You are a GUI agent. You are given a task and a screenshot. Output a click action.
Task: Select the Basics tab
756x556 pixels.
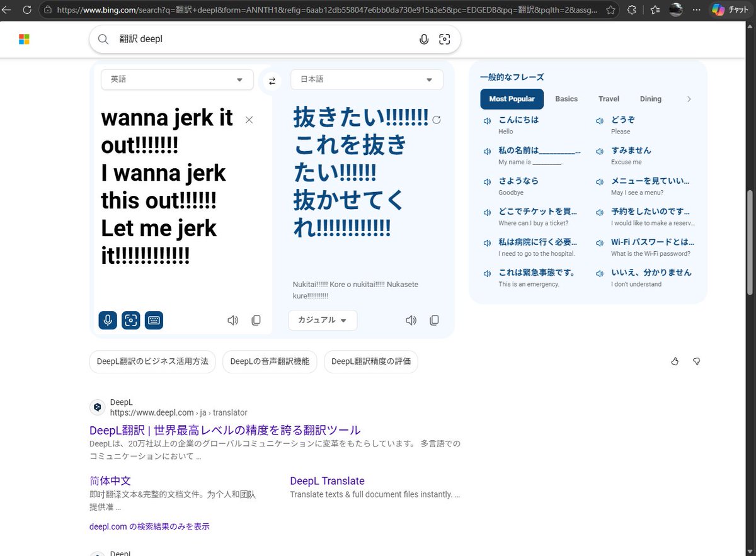click(x=566, y=99)
